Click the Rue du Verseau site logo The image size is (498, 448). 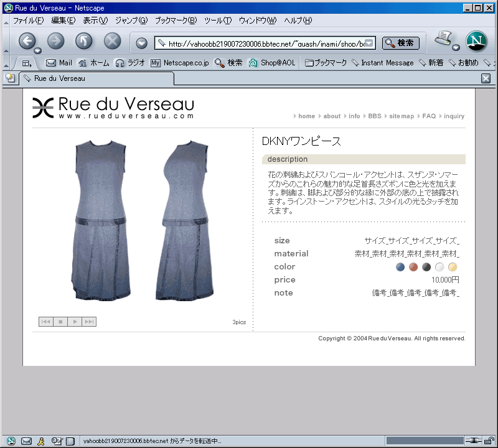pos(113,108)
